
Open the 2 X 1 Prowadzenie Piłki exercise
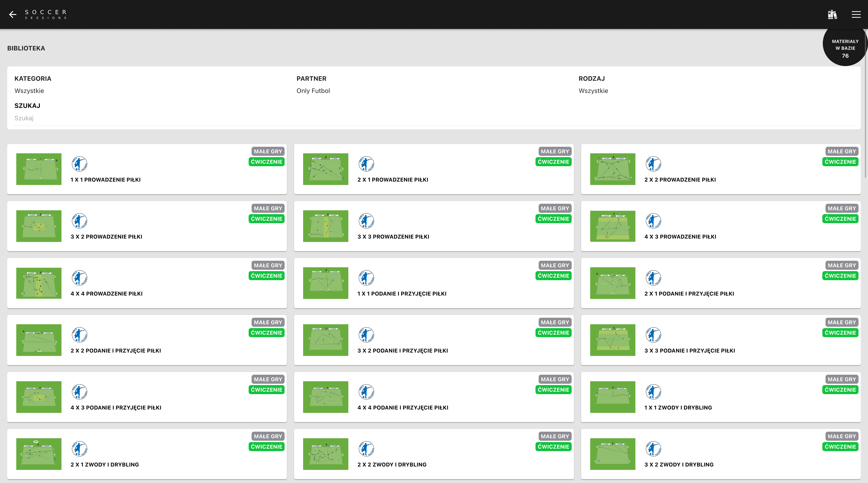tap(434, 169)
